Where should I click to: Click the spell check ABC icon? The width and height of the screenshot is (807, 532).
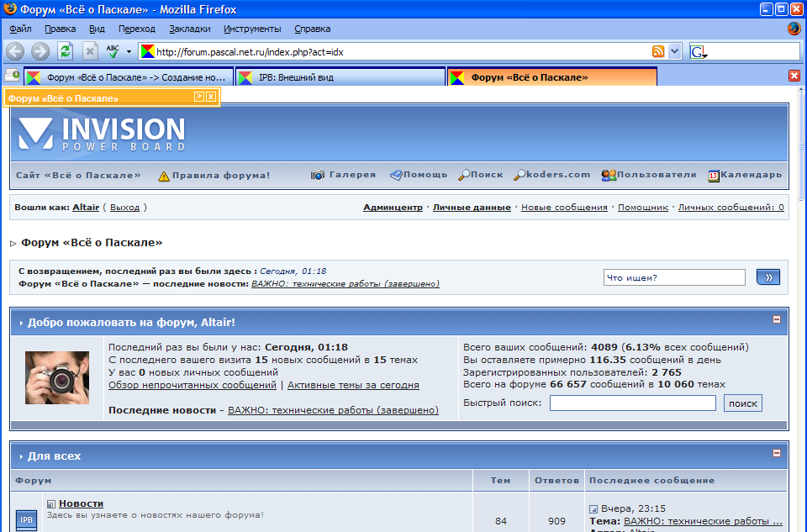113,51
